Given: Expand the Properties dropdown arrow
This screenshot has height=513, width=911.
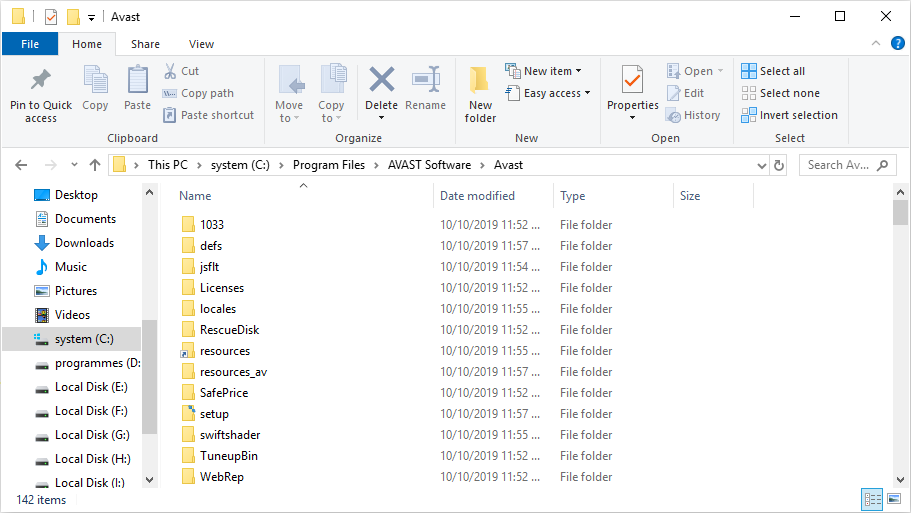Looking at the screenshot, I should [x=633, y=118].
